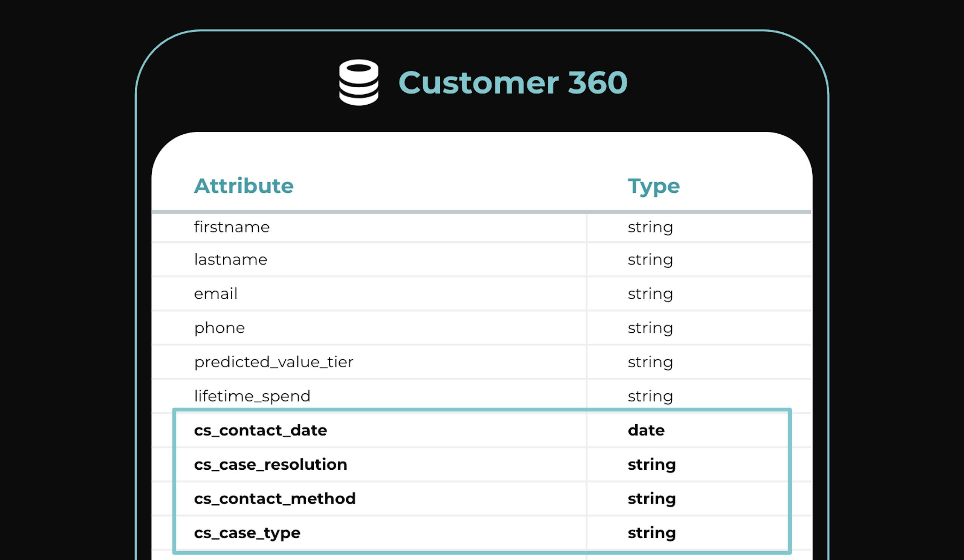964x560 pixels.
Task: Click the Attribute column header
Action: pyautogui.click(x=244, y=186)
